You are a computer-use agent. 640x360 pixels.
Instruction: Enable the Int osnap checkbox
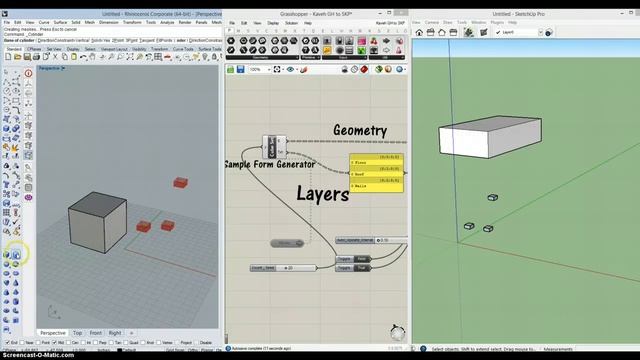coord(83,342)
